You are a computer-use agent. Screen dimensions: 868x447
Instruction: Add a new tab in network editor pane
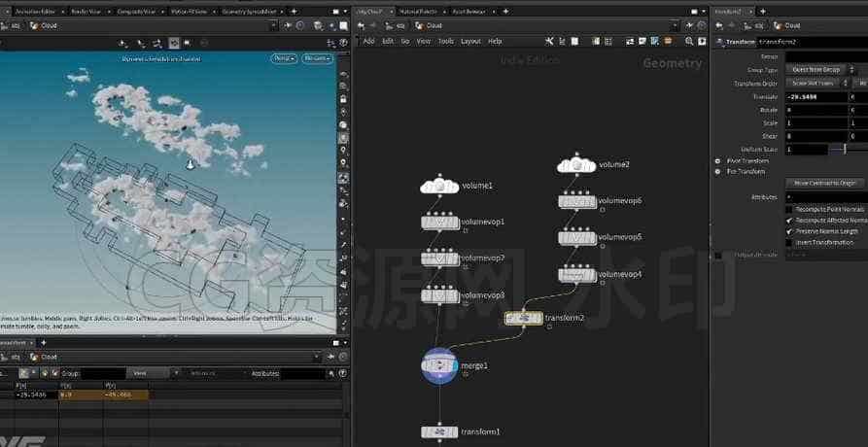504,11
